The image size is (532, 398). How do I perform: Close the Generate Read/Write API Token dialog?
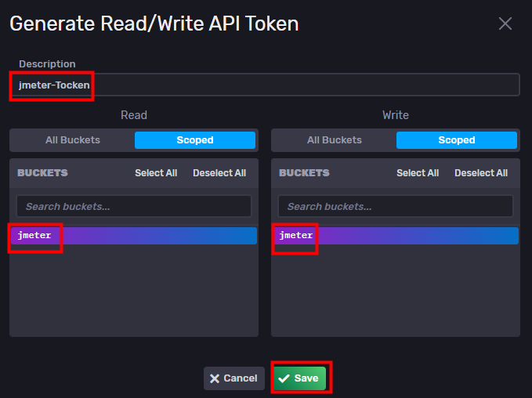[x=505, y=24]
